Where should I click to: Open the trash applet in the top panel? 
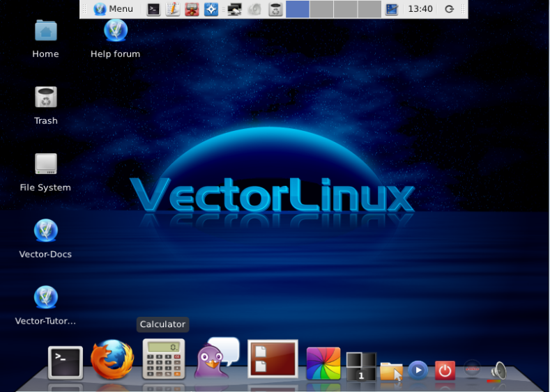point(275,9)
